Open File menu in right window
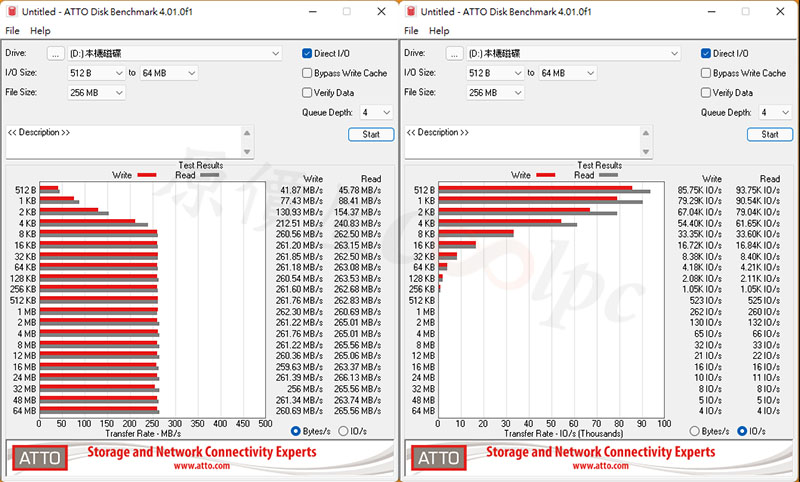Image resolution: width=800 pixels, height=482 pixels. click(x=411, y=31)
